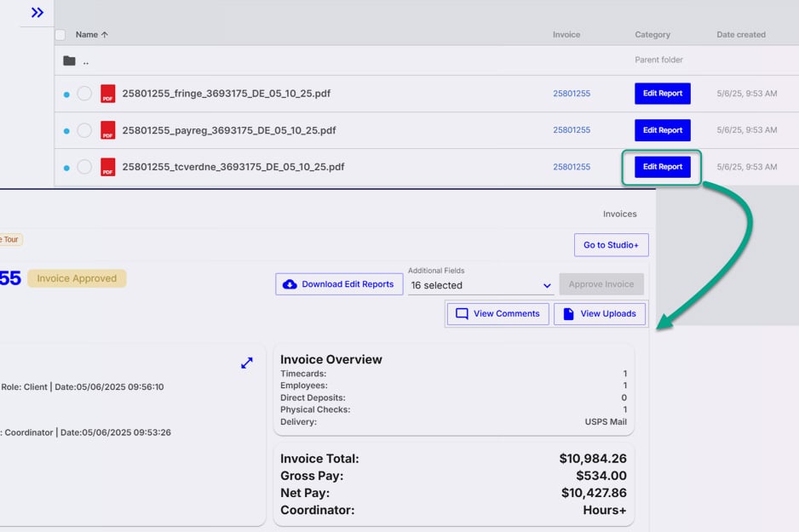Click the expand arrows icon in panel
The image size is (799, 532).
[246, 363]
